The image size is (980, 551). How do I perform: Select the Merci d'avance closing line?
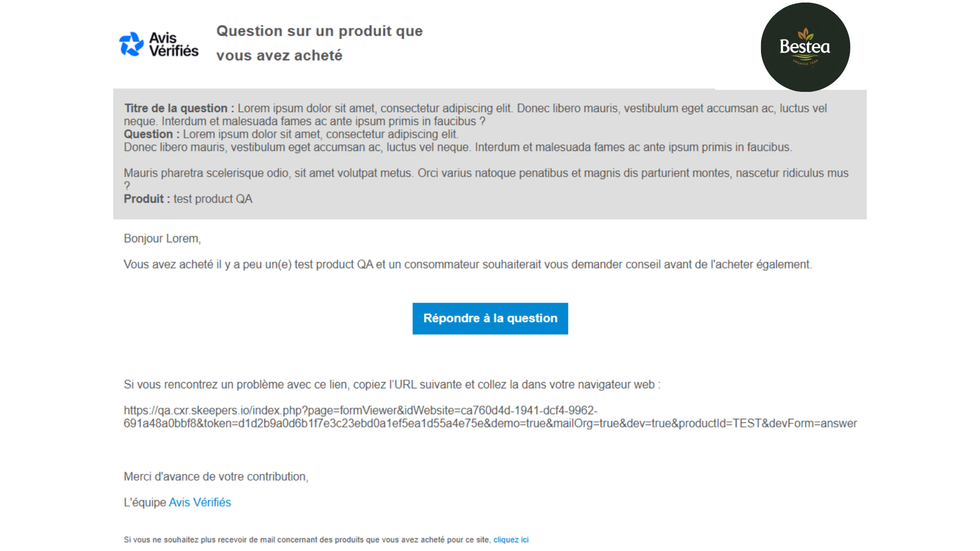click(x=215, y=476)
